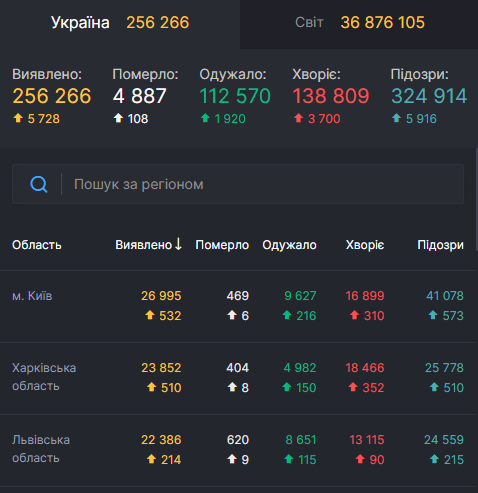Image resolution: width=478 pixels, height=493 pixels.
Task: Select the м. Київ region row
Action: (x=238, y=306)
